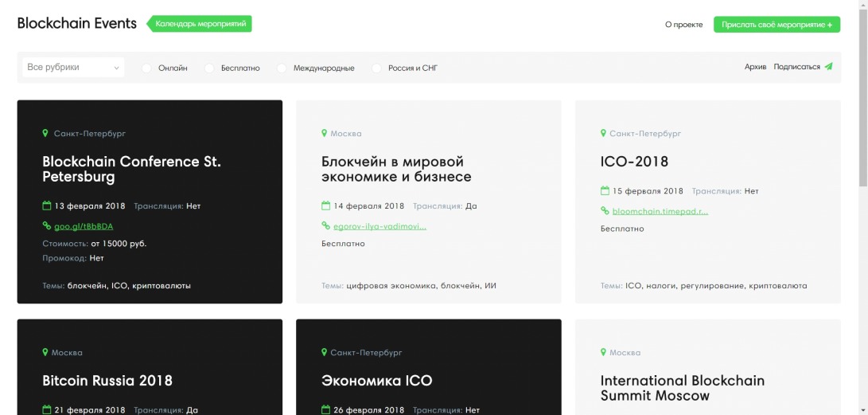Click the 15 февраля 2018 date text
This screenshot has height=415, width=868.
648,191
